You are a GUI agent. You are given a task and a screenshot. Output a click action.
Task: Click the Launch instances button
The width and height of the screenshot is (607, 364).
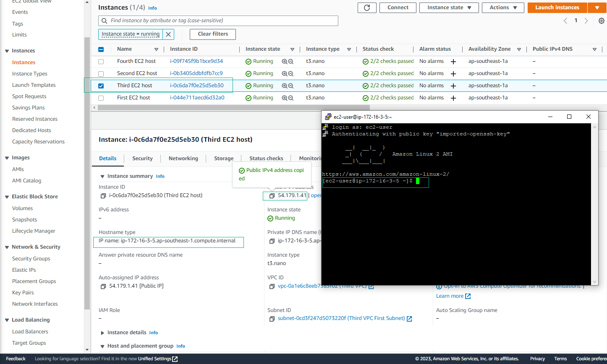557,8
